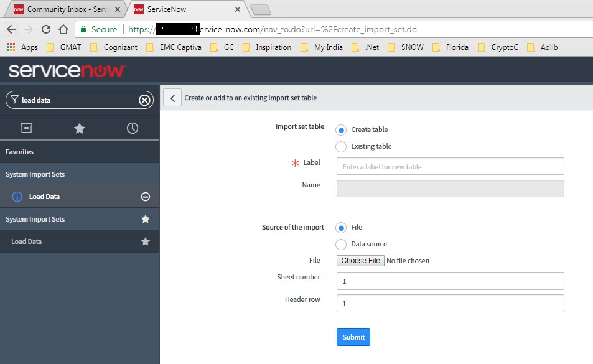Image resolution: width=593 pixels, height=364 pixels.
Task: Star the System Import Sets application
Action: 146,219
